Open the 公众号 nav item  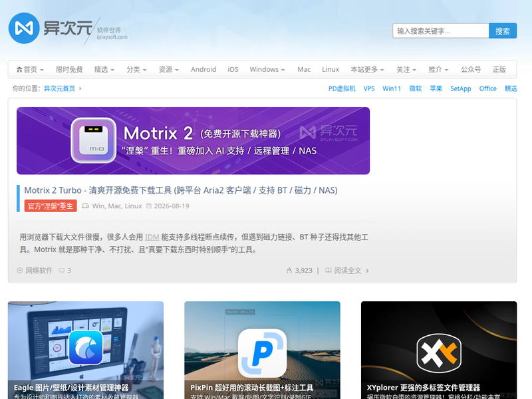tap(471, 70)
